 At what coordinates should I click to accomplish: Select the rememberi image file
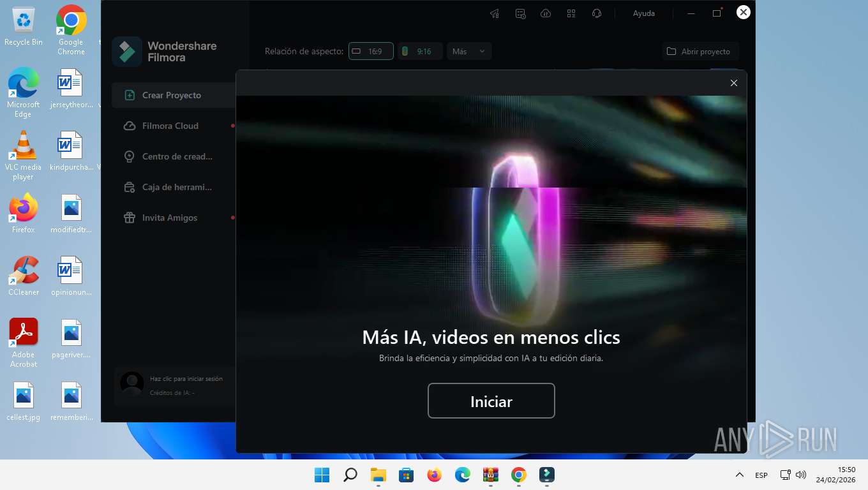(x=71, y=401)
